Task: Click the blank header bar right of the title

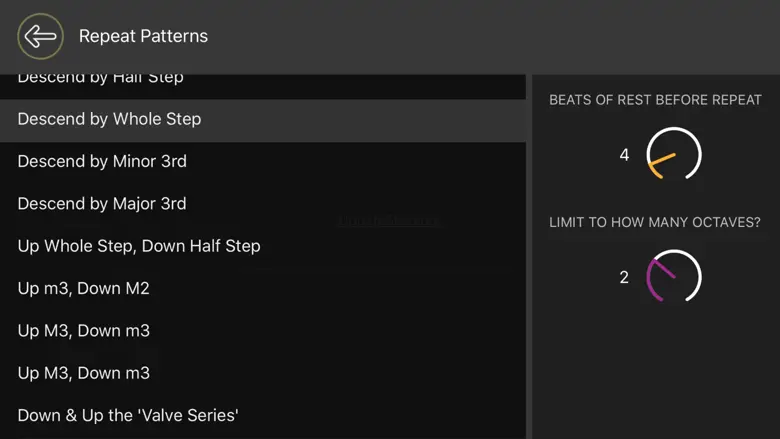Action: tap(500, 37)
